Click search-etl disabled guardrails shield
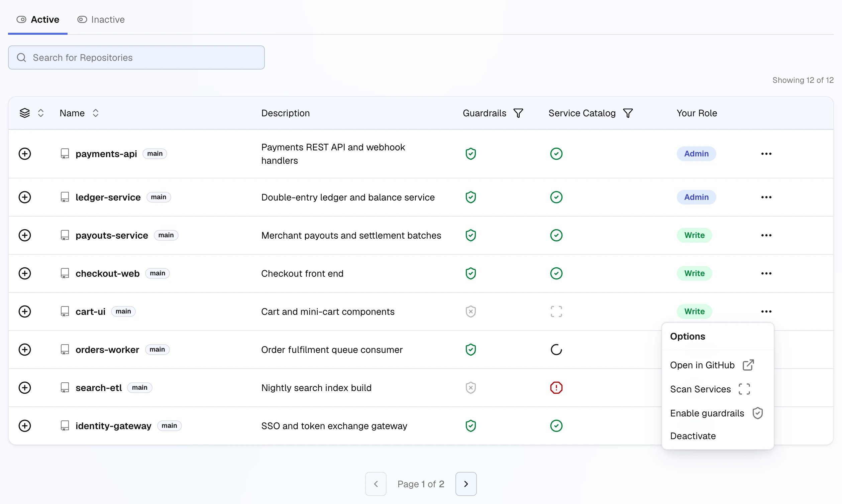The image size is (842, 504). 470,387
